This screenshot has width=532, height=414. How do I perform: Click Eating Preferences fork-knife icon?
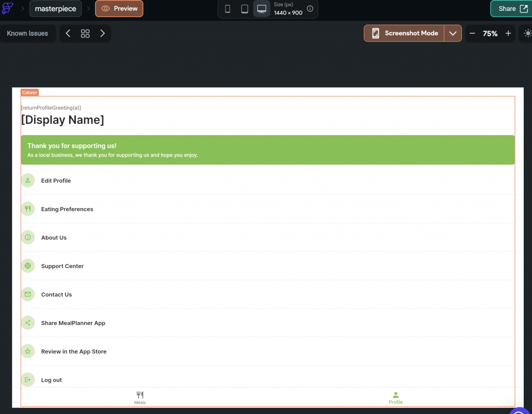[x=28, y=209]
